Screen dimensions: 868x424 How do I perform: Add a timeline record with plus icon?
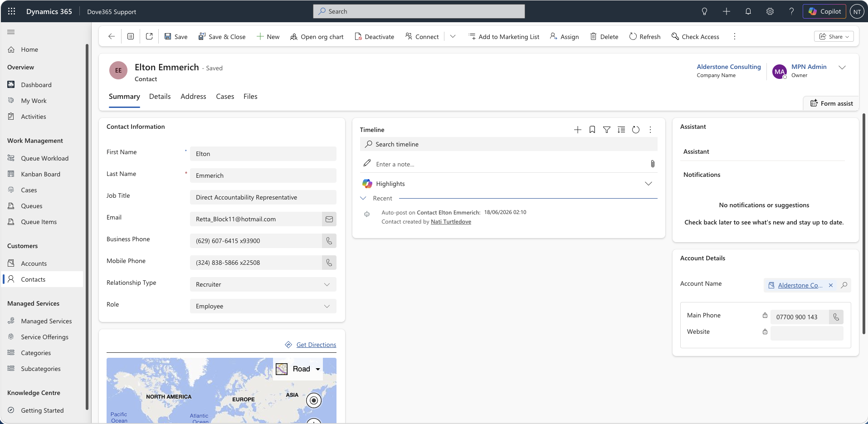point(578,130)
